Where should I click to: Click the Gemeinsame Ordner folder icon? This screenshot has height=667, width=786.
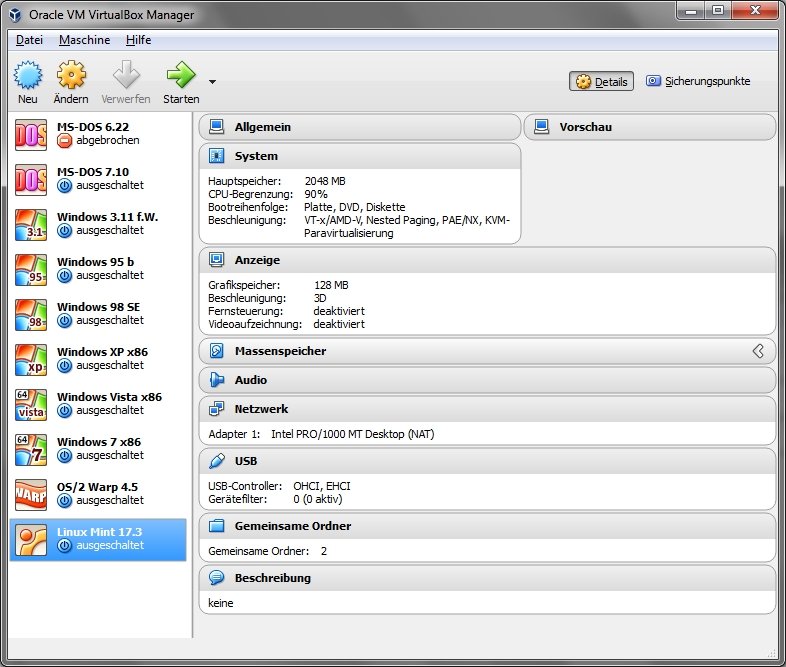pyautogui.click(x=217, y=526)
